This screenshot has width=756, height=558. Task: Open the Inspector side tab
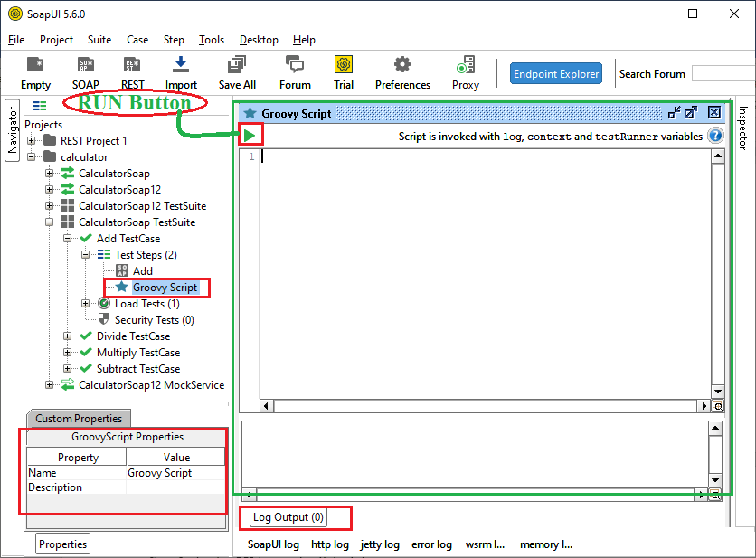coord(743,128)
